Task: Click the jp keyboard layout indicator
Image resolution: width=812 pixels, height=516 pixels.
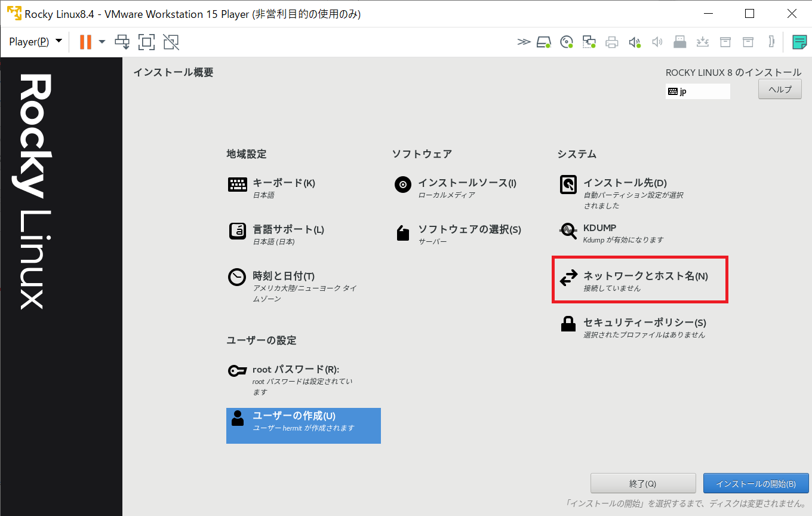Action: tap(697, 91)
